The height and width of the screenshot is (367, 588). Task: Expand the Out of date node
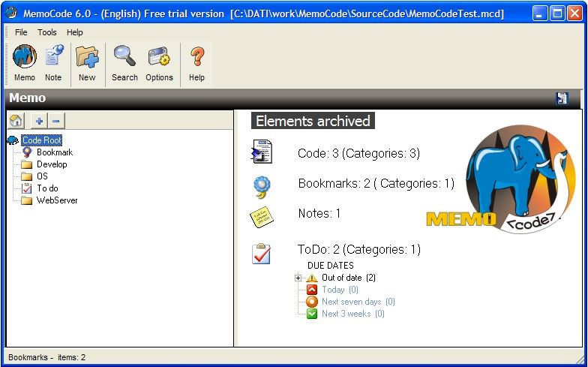[x=298, y=278]
